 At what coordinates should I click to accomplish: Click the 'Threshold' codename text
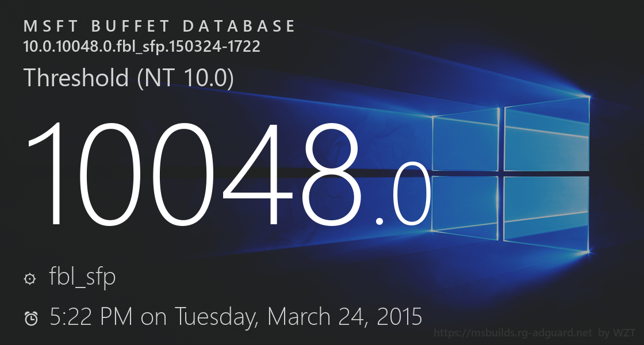pos(76,78)
